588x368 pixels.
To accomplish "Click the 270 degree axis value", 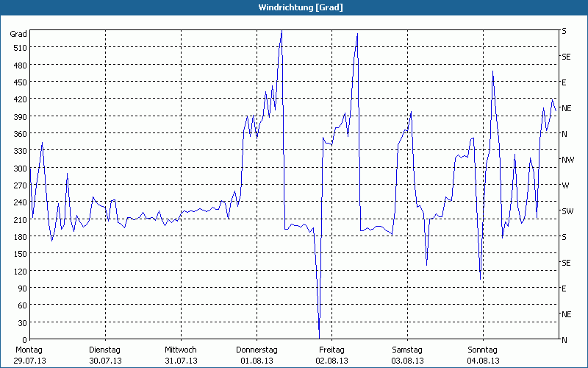I will pyautogui.click(x=20, y=185).
